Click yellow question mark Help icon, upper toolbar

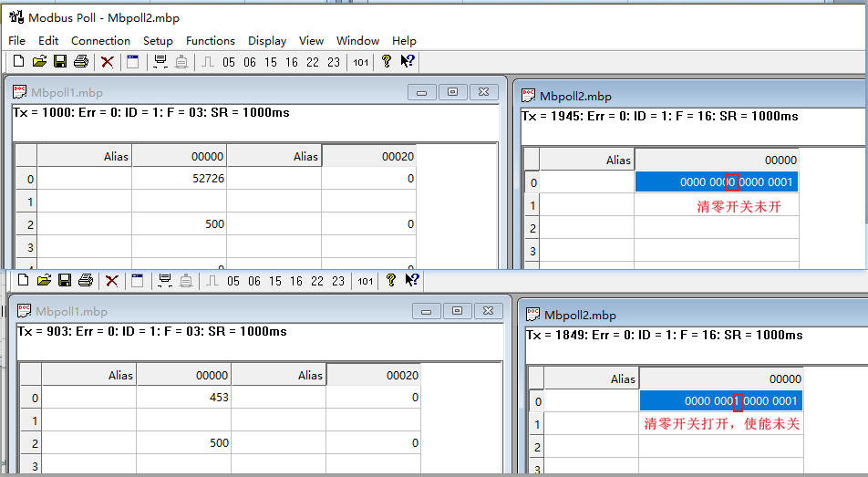pyautogui.click(x=387, y=62)
